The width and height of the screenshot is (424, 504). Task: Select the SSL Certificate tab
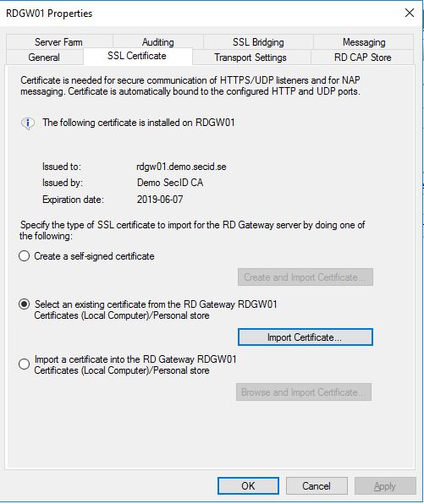137,57
